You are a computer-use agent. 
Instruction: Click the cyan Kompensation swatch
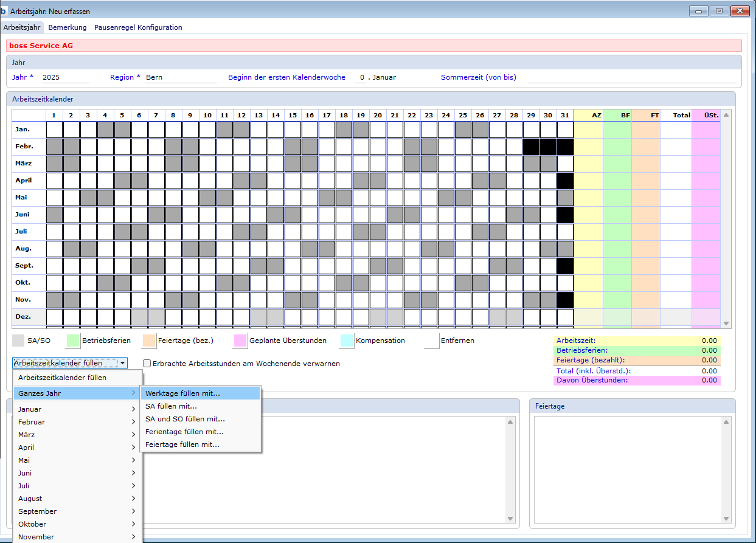coord(347,341)
